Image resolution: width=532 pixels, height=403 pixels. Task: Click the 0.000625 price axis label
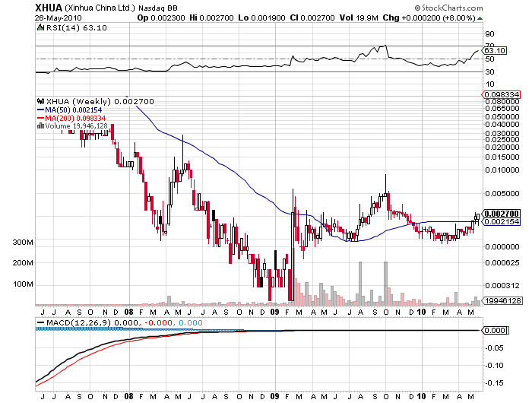tap(502, 263)
